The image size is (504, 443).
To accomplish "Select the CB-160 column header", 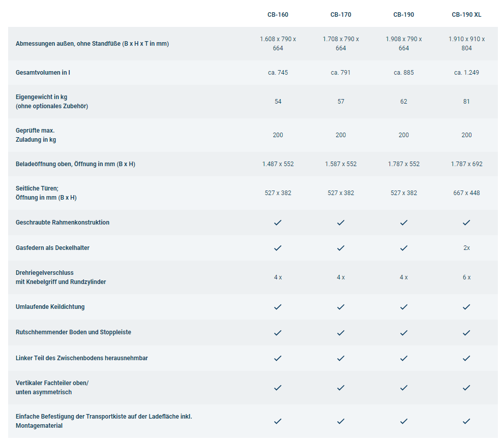I will [x=278, y=15].
